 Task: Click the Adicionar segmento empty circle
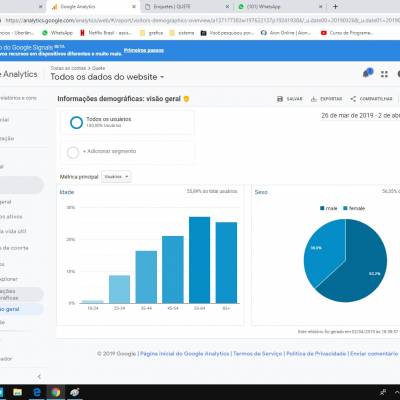pyautogui.click(x=73, y=152)
